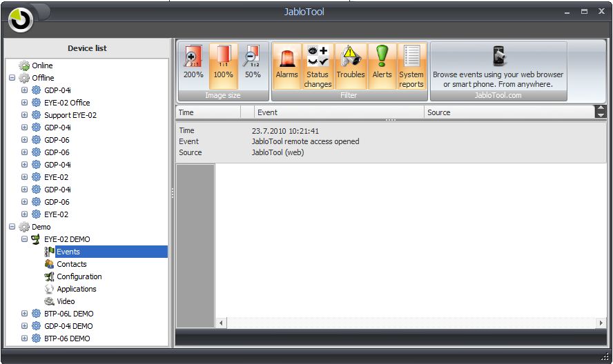Expand the BTP-06L DEMO device
Viewport: 613px width, 364px height.
[x=25, y=314]
